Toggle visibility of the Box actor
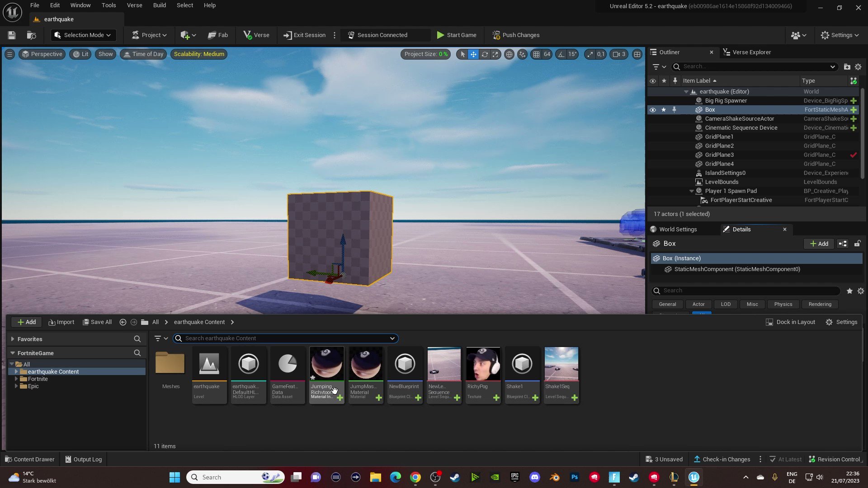Viewport: 868px width, 488px height. [x=653, y=109]
